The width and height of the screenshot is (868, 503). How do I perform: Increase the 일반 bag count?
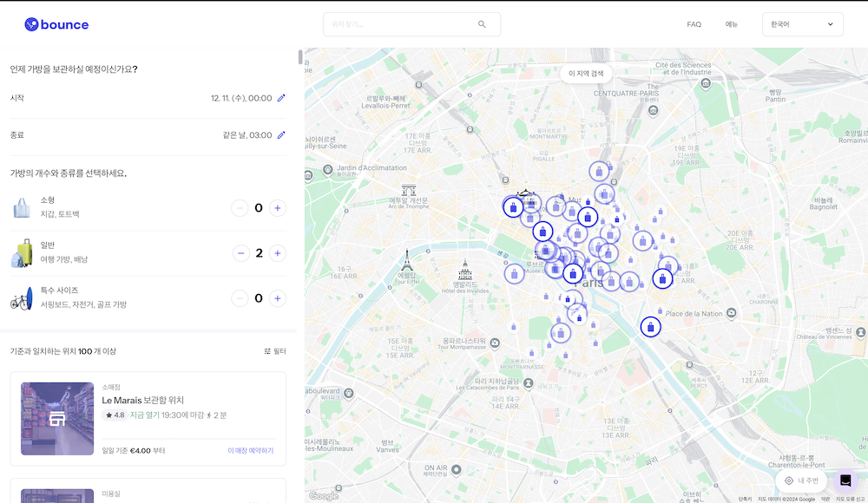(278, 253)
